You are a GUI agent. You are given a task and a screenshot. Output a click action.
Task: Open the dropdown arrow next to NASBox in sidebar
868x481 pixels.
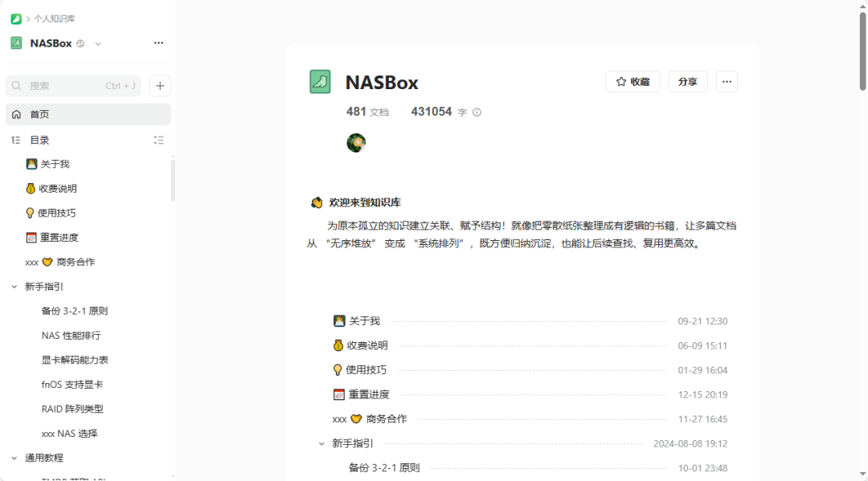(96, 43)
